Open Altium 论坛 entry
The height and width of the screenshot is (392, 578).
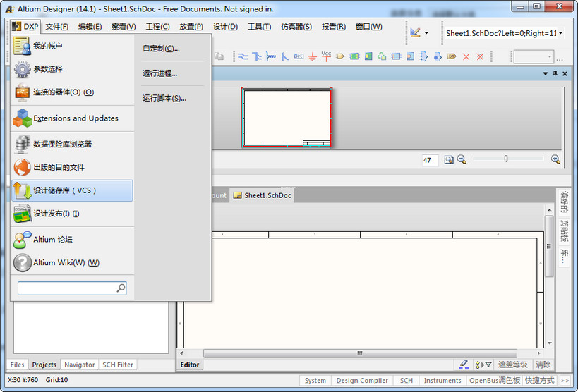[72, 240]
